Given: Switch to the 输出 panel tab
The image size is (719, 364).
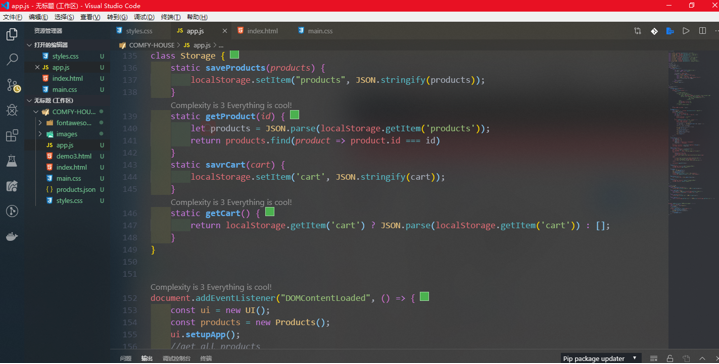Looking at the screenshot, I should pos(147,358).
